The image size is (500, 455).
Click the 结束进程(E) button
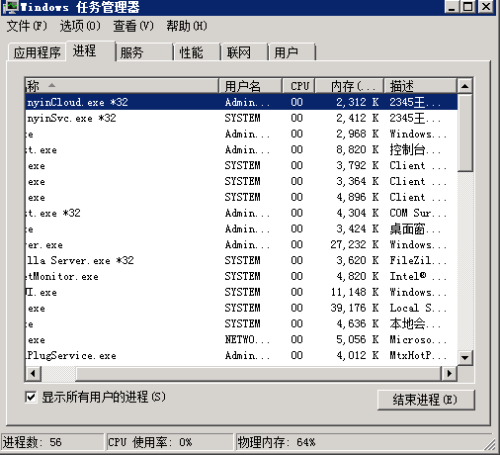click(x=426, y=399)
